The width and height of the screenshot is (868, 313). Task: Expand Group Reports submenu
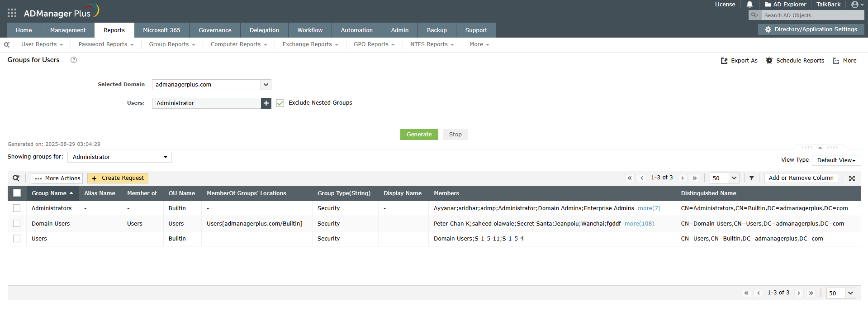(172, 44)
